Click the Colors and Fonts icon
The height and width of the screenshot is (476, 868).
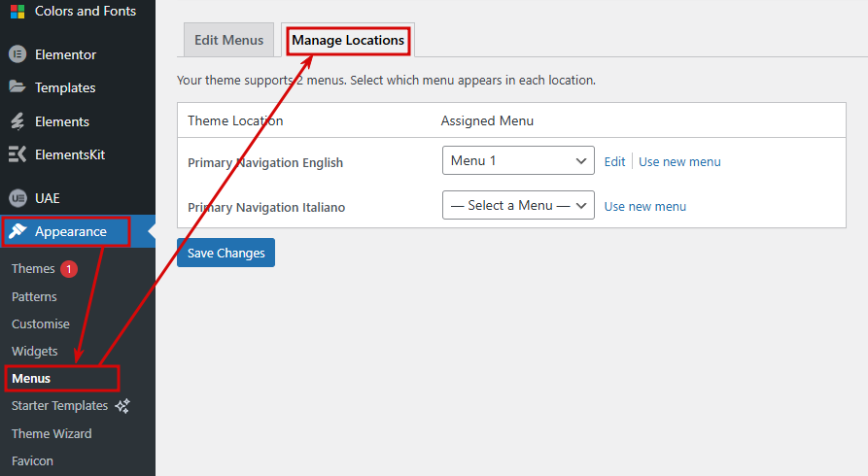[x=17, y=12]
